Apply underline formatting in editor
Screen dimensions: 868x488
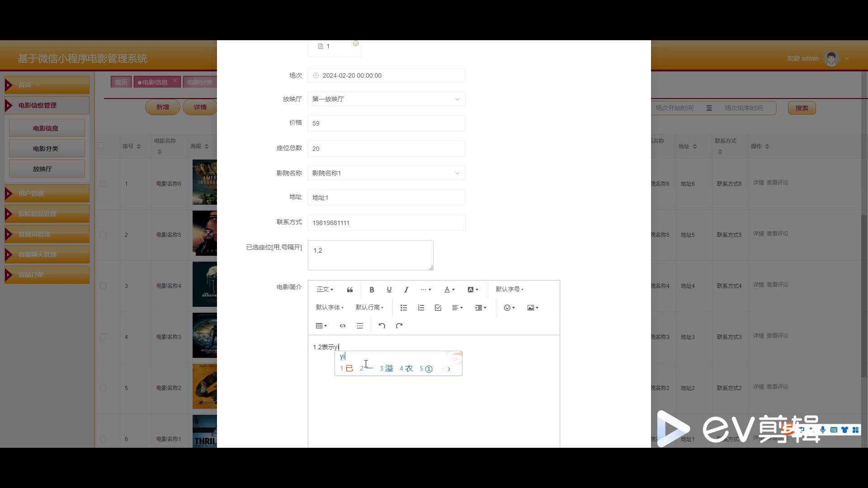tap(389, 290)
